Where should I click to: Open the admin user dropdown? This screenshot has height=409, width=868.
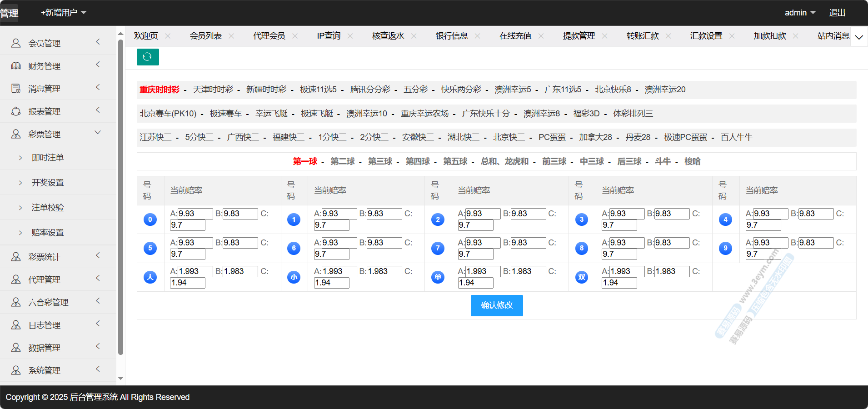pyautogui.click(x=800, y=13)
